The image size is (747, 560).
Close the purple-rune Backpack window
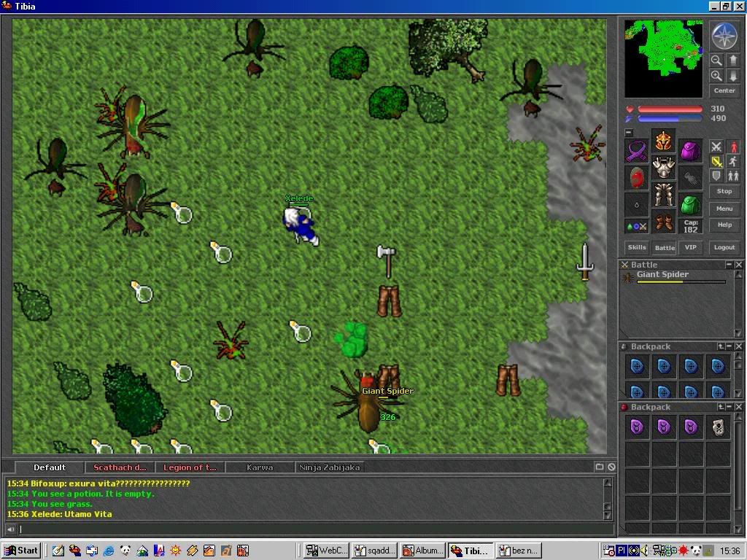pos(738,407)
